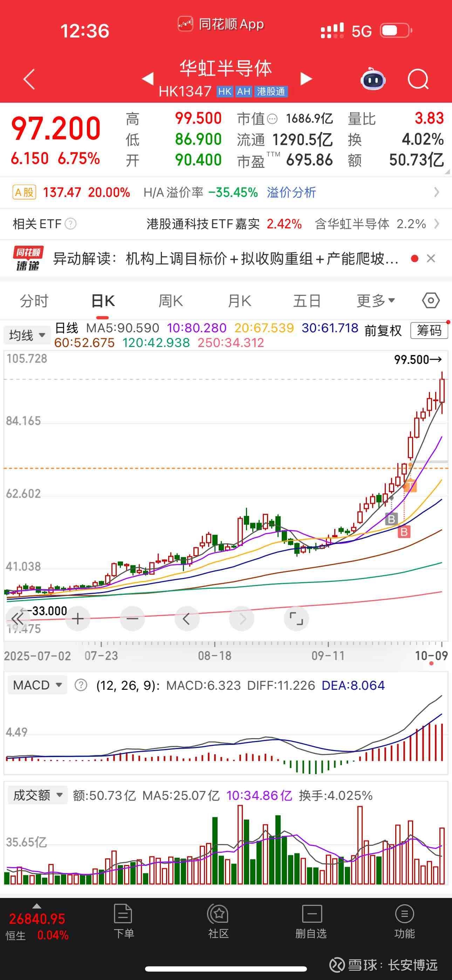The height and width of the screenshot is (980, 452).
Task: Open 港股通科技ETF嘉实 ETF link
Action: pos(203,224)
